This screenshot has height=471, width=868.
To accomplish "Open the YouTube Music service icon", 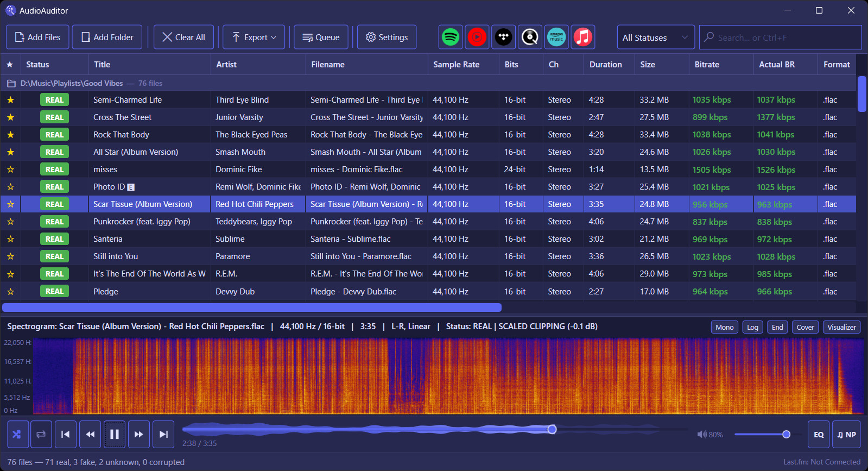I will pyautogui.click(x=477, y=37).
